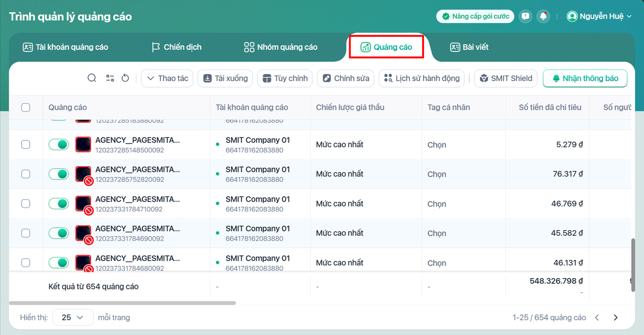This screenshot has height=335, width=644.
Task: Click the refresh icon in toolbar
Action: coord(125,78)
